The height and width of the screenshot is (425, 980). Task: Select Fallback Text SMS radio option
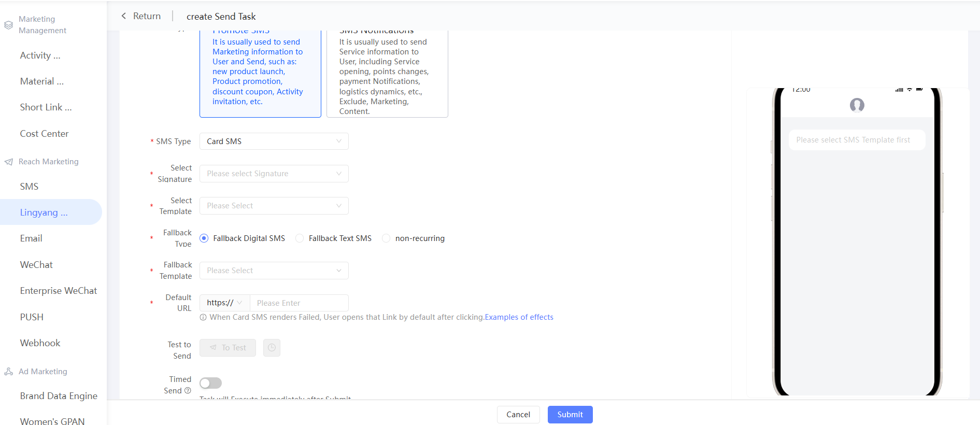pos(300,238)
